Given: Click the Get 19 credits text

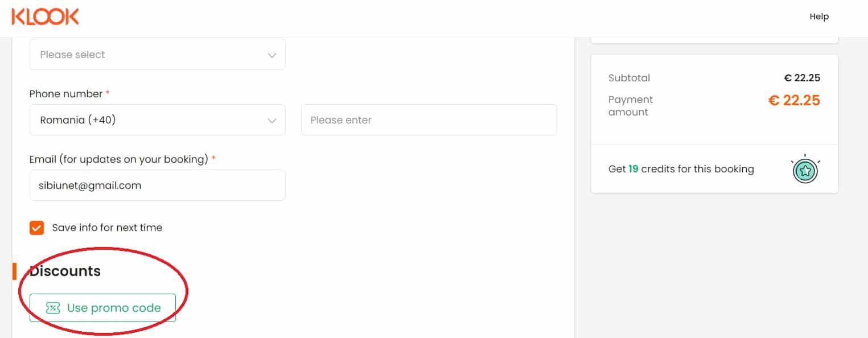Looking at the screenshot, I should point(681,169).
